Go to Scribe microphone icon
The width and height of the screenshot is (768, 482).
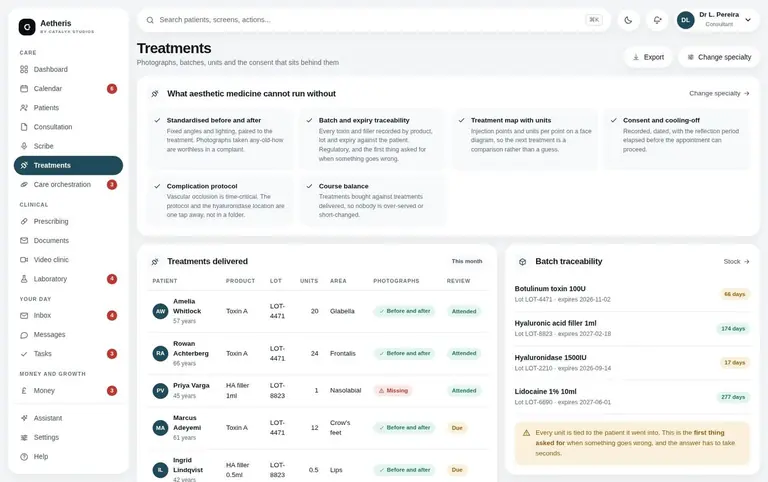point(24,146)
